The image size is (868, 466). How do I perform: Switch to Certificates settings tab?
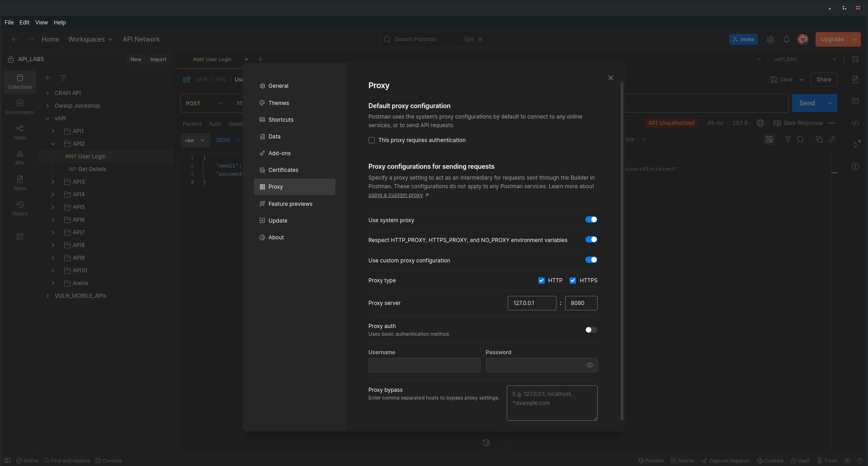point(295,170)
